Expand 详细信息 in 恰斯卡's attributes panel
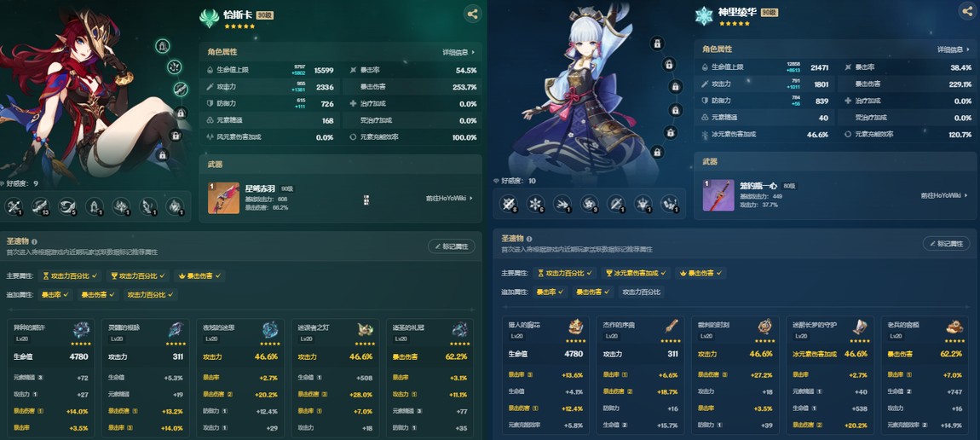This screenshot has height=440, width=980. 458,53
